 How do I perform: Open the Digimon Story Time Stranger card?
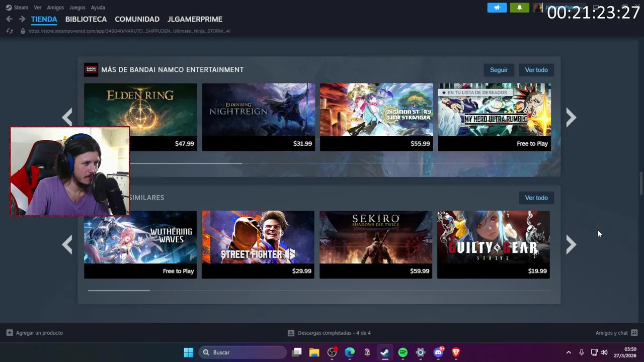(x=376, y=117)
